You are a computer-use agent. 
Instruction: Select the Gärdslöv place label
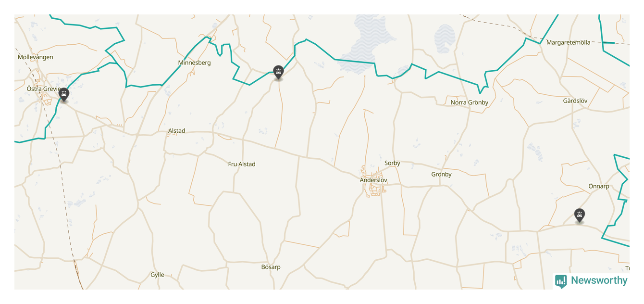575,101
